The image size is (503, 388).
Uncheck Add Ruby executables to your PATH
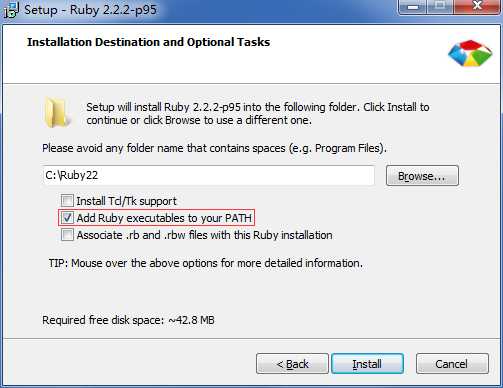click(67, 218)
